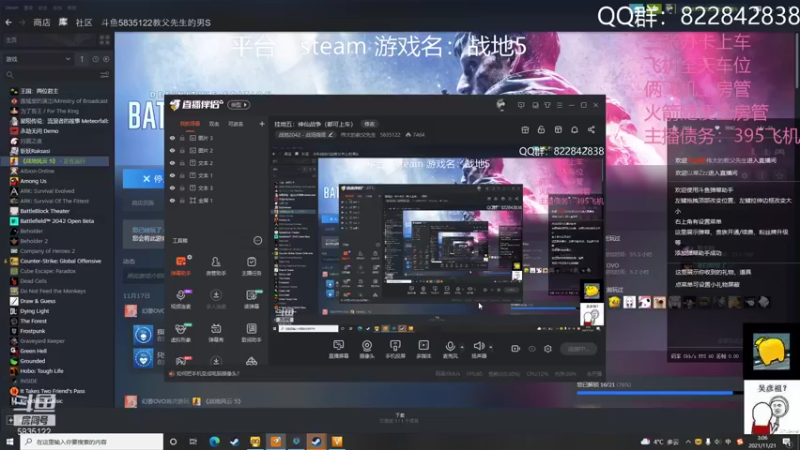Open speaker volume dropdown arrow
Screen dimensions: 800x450
point(491,347)
